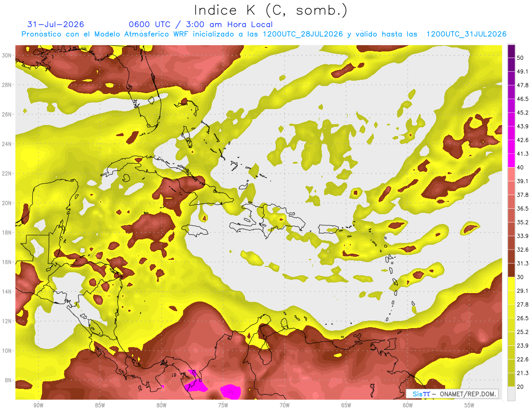Viewport: 532px width, 411px height.
Task: Click the "30N" latitude axis label
Action: tap(7, 55)
